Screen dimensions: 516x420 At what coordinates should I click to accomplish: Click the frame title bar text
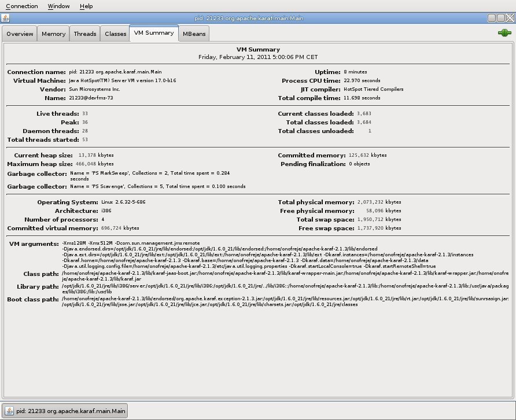coord(257,18)
